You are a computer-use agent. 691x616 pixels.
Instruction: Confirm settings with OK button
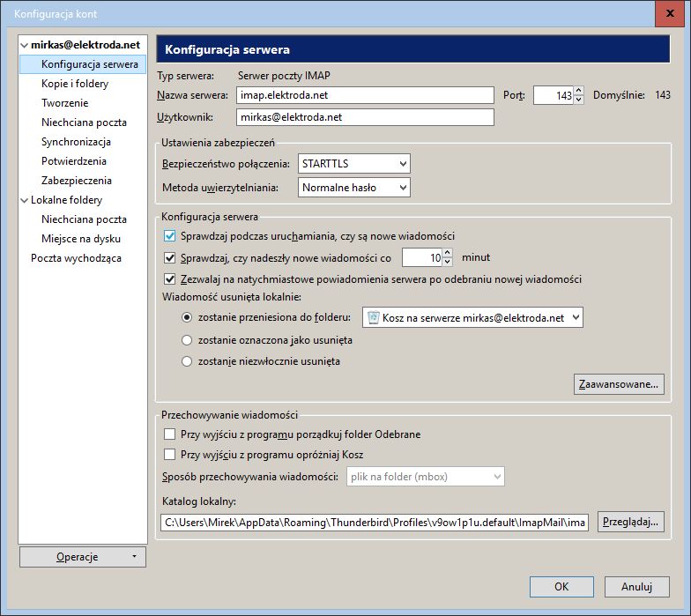point(562,587)
